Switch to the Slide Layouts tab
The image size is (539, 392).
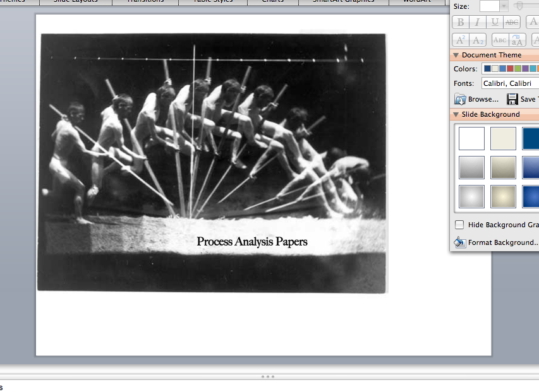coord(76,2)
